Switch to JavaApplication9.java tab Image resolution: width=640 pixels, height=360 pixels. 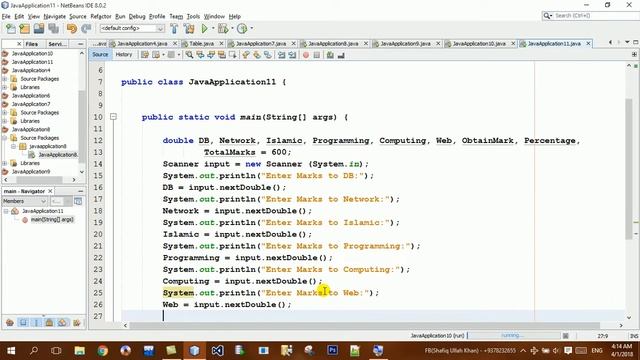coord(405,43)
